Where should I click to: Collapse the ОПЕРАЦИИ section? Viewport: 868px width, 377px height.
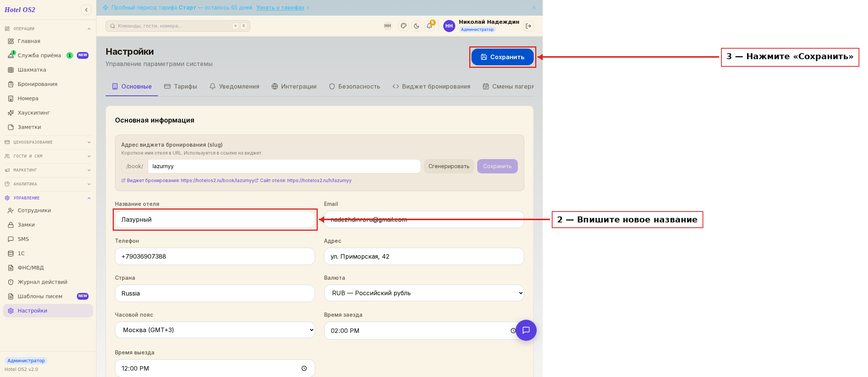tap(48, 29)
